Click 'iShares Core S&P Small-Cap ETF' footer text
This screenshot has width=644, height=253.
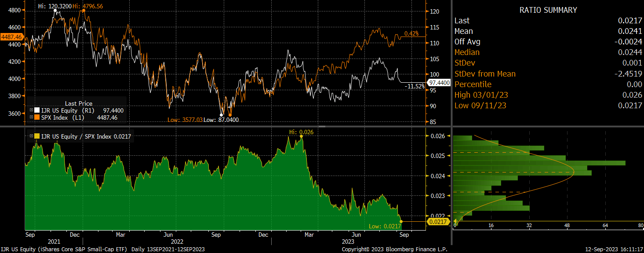point(83,249)
